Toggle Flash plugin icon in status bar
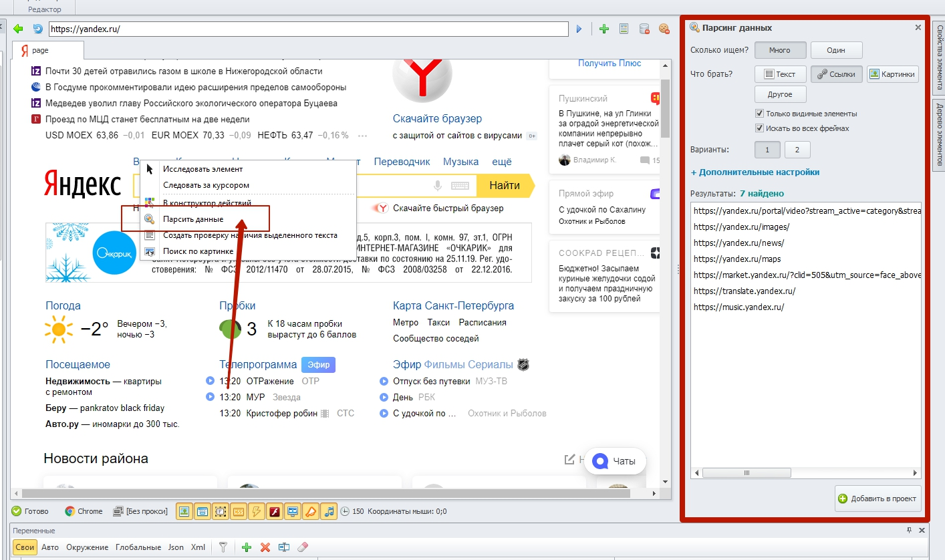The width and height of the screenshot is (945, 560). coord(274,511)
